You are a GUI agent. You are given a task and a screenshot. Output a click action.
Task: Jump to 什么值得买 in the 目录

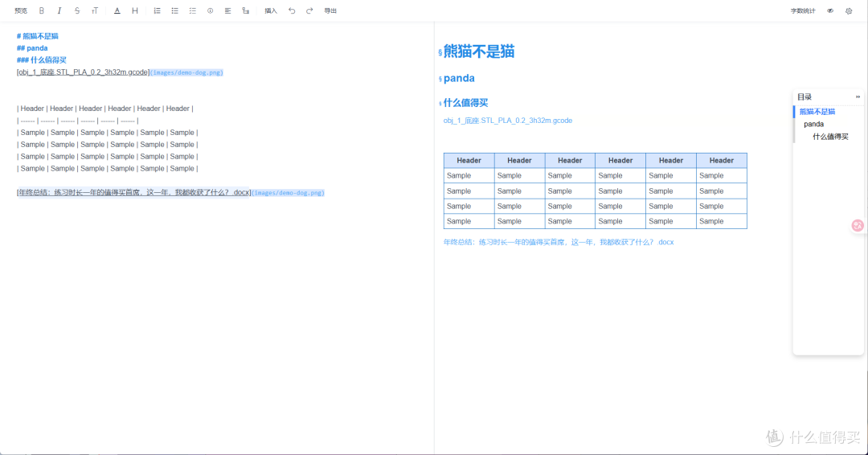tap(830, 137)
